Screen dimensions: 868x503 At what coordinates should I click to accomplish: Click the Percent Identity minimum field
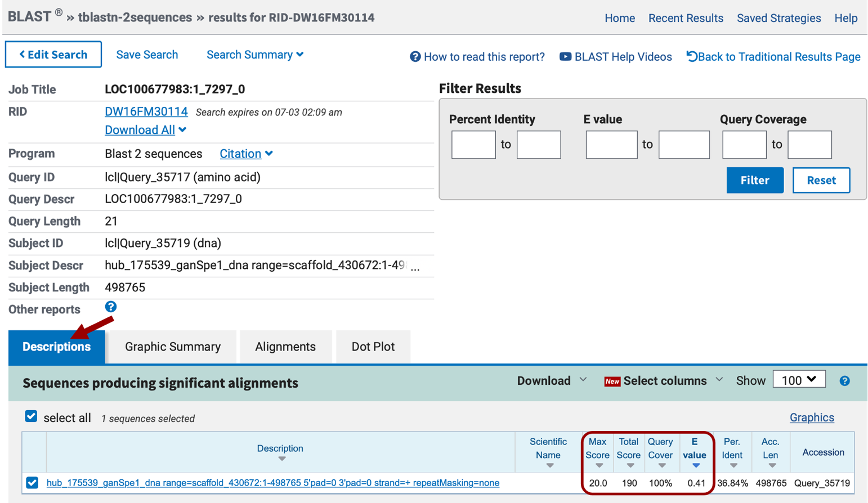[473, 145]
